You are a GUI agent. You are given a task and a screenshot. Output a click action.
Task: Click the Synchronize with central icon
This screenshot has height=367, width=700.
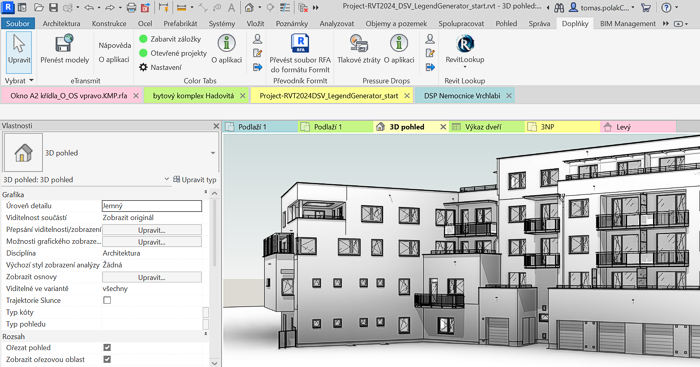pyautogui.click(x=67, y=7)
